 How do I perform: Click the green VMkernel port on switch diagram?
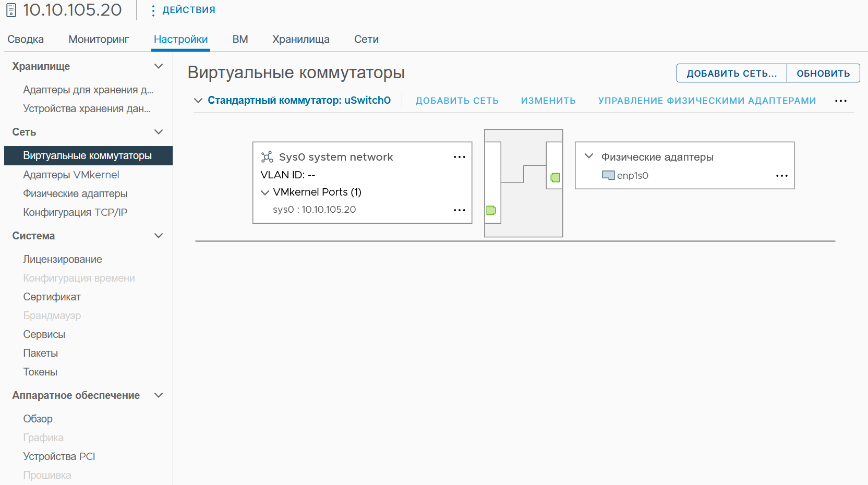(x=491, y=210)
